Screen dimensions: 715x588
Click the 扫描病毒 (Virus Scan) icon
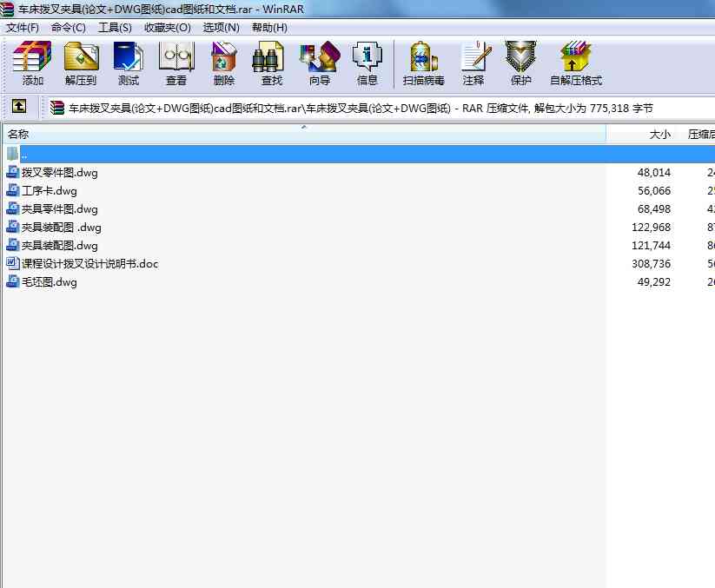pos(423,63)
